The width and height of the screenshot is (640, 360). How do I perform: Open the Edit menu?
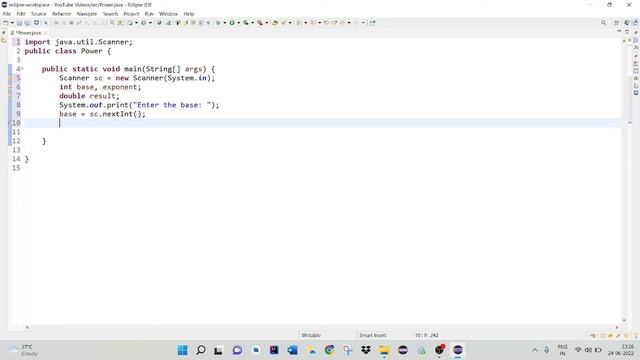tap(21, 14)
